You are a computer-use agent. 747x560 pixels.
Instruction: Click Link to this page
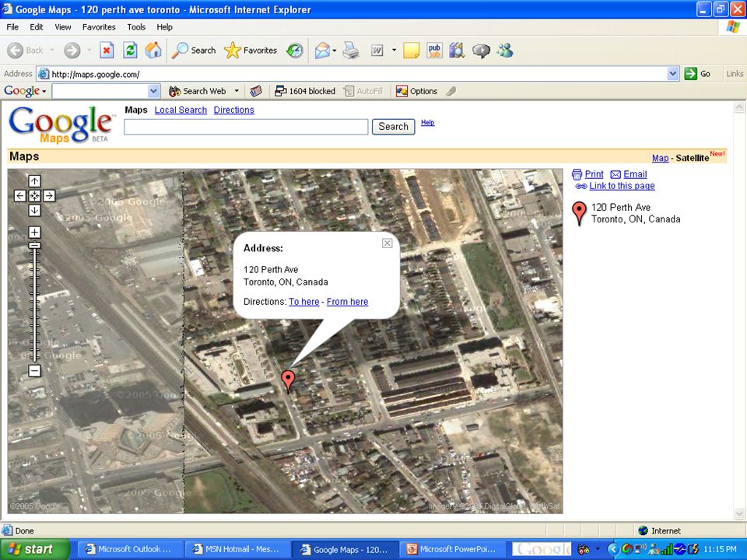click(622, 186)
